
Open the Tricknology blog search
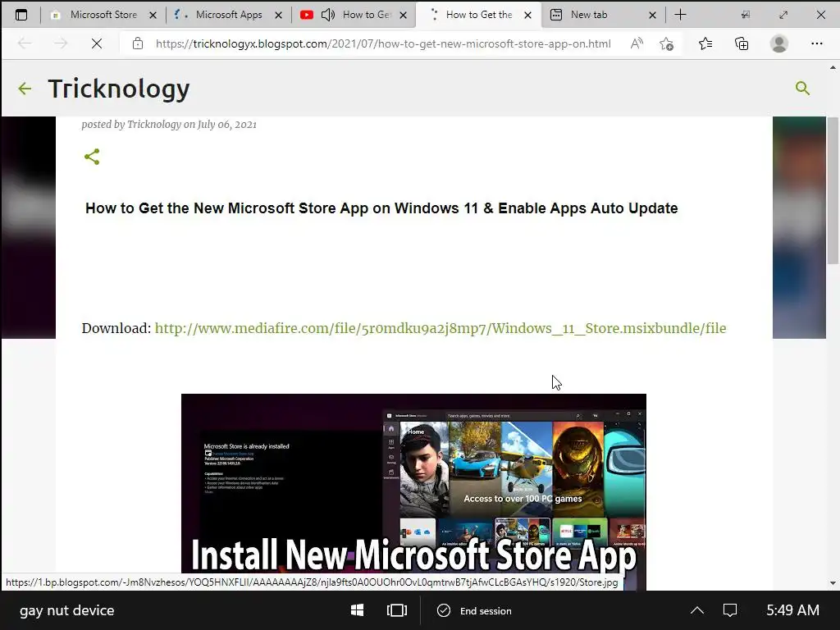pyautogui.click(x=802, y=88)
